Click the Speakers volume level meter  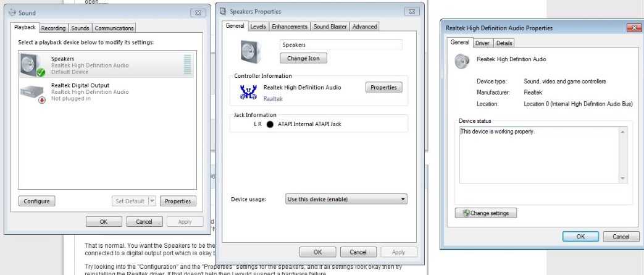(x=187, y=64)
